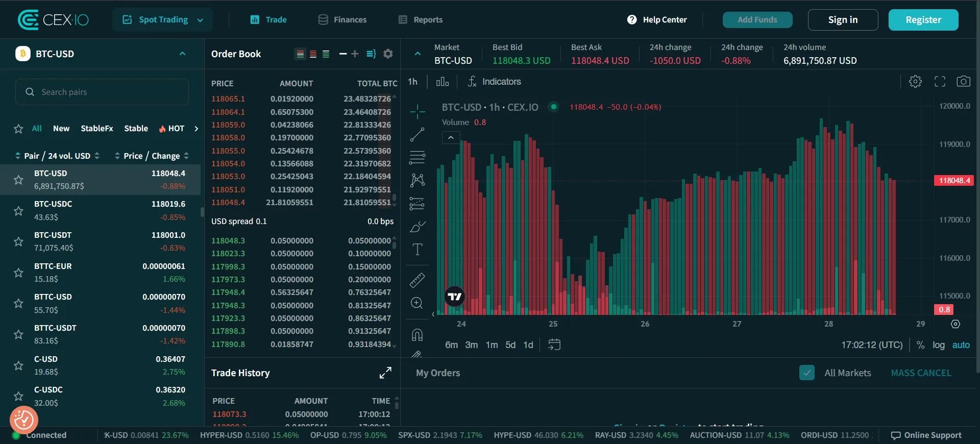Screen dimensions: 980x444
Task: Toggle auto scale on chart
Action: (961, 345)
